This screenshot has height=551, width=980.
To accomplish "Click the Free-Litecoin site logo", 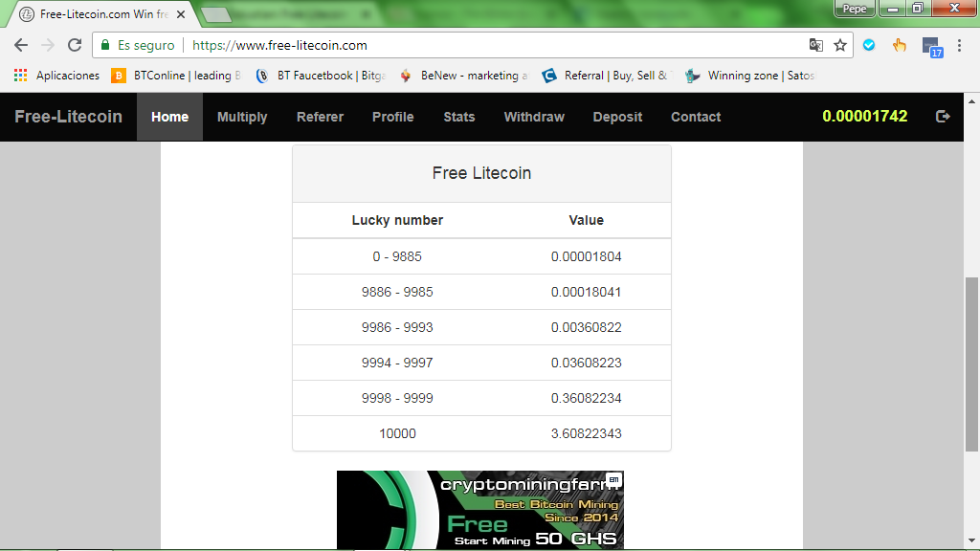I will (x=68, y=117).
